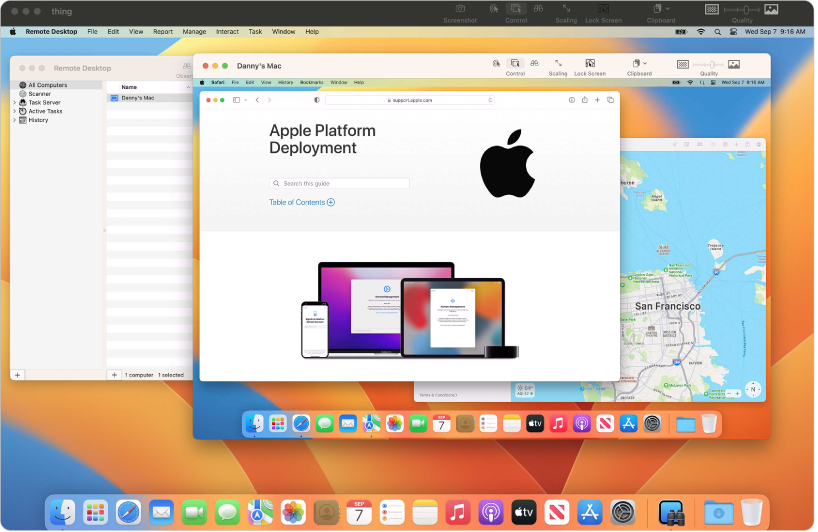Open the Manage menu
Viewport: 818px width, 532px height.
click(x=194, y=32)
